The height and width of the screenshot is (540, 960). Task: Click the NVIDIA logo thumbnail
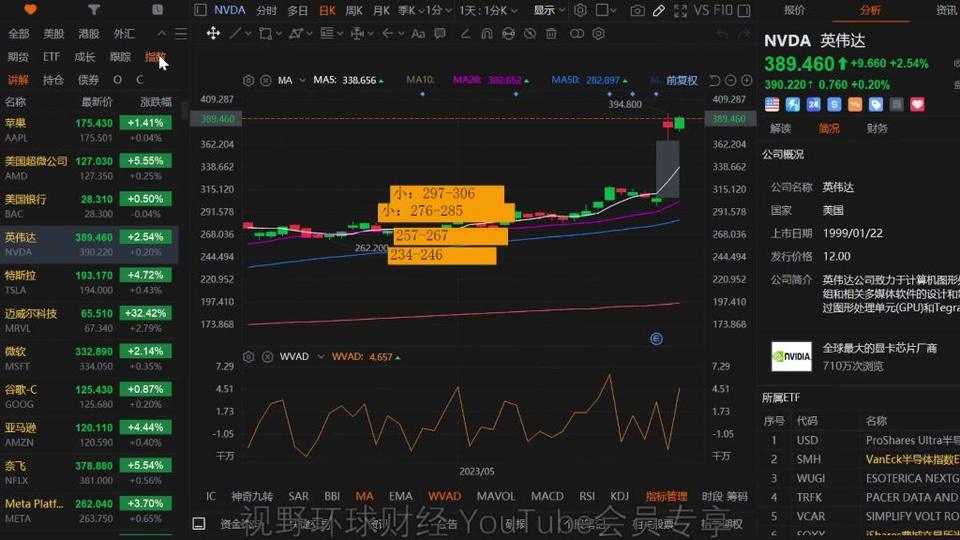[x=791, y=356]
